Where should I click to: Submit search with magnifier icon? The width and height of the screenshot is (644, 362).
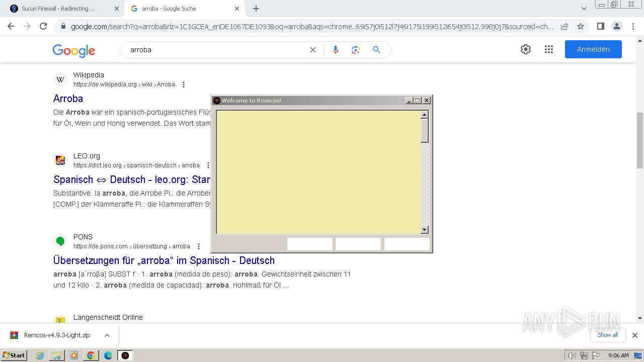click(x=376, y=50)
